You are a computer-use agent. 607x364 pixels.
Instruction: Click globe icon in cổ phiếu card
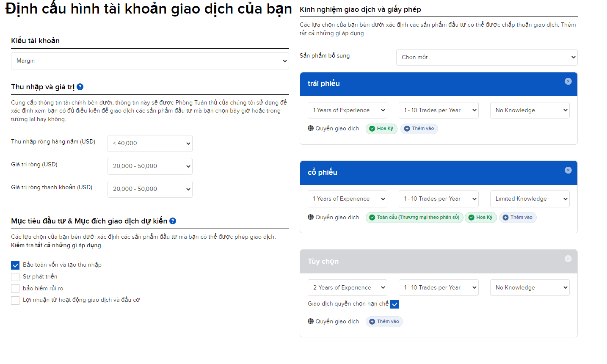pyautogui.click(x=311, y=217)
